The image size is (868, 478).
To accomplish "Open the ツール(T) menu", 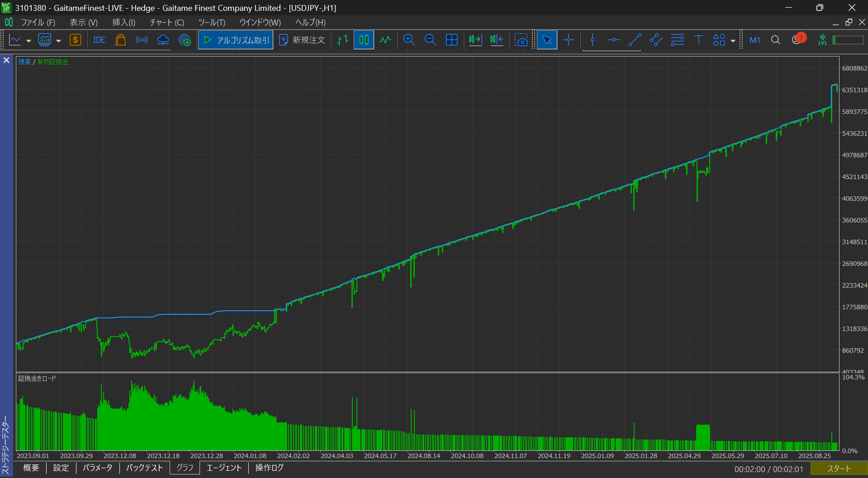I will point(211,22).
